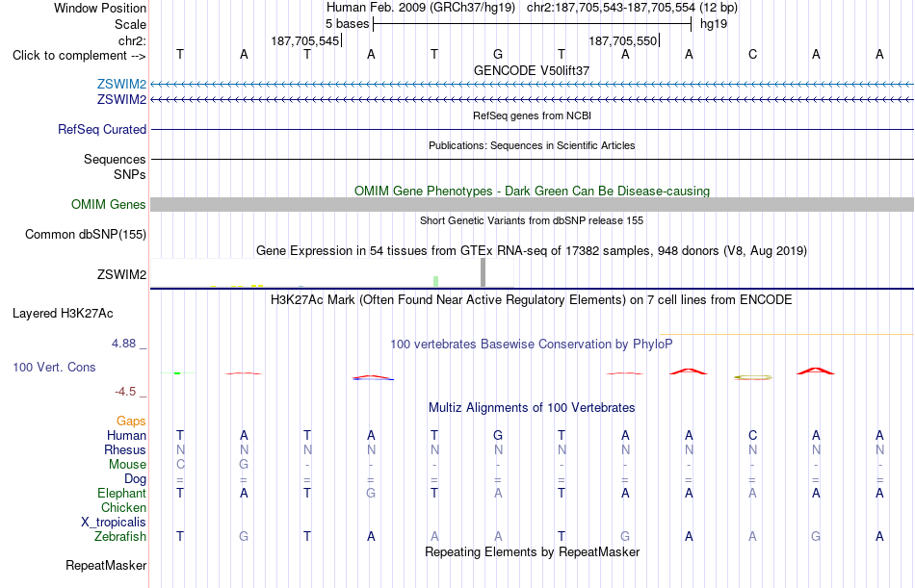The height and width of the screenshot is (588, 915).
Task: Click ZSWIM2 label beside the GTEx chart
Action: tap(121, 274)
